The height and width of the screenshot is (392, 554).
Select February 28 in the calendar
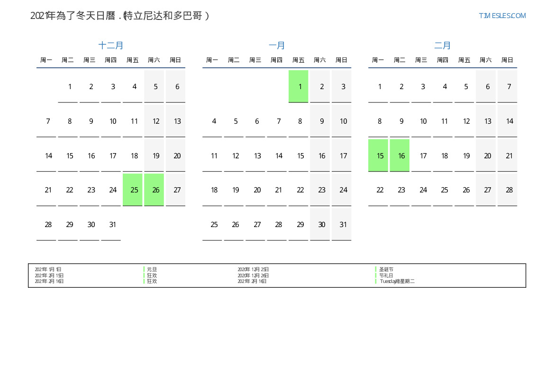tap(509, 190)
